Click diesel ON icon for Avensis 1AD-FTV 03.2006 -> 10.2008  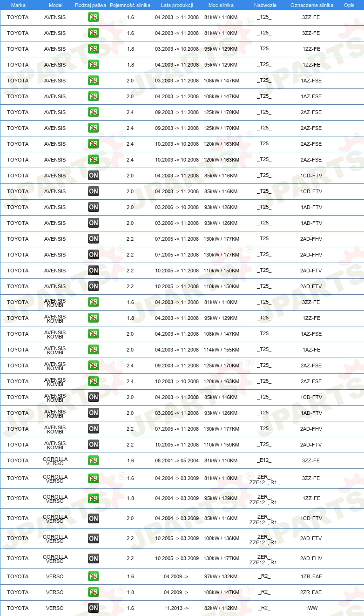(x=94, y=207)
